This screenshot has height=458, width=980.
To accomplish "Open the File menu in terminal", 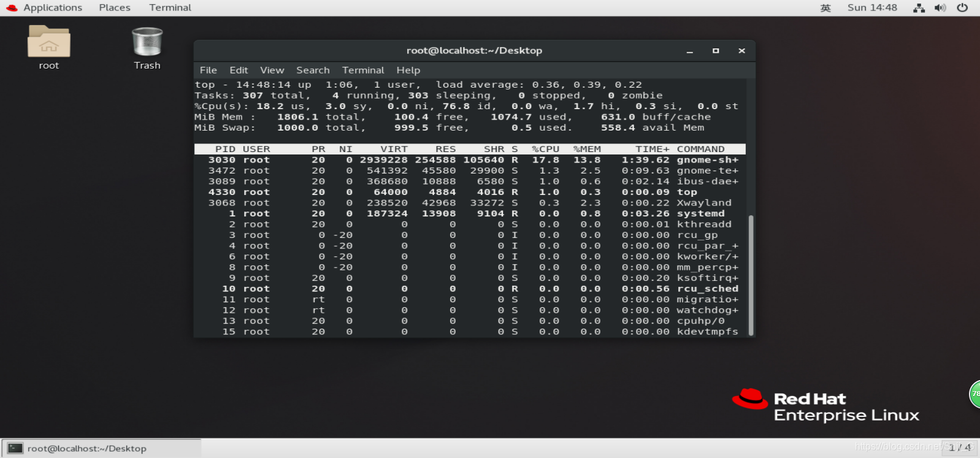I will 209,71.
